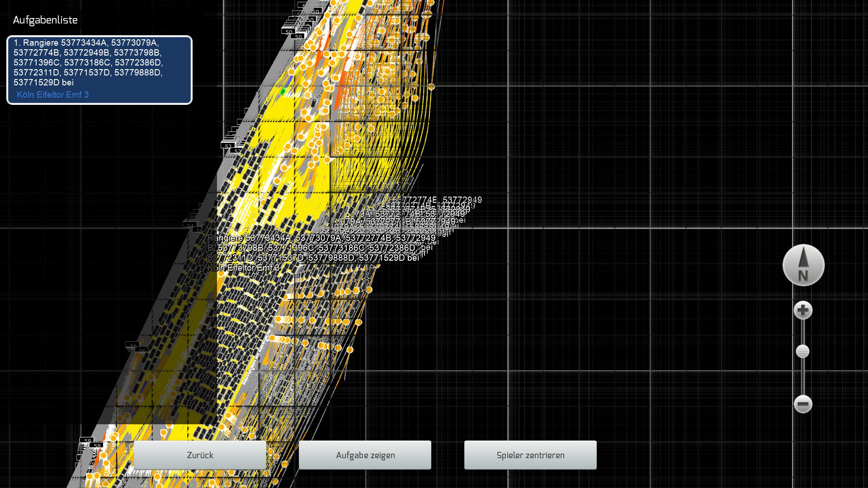Click the north compass icon
Viewport: 868px width, 488px height.
coord(803,265)
